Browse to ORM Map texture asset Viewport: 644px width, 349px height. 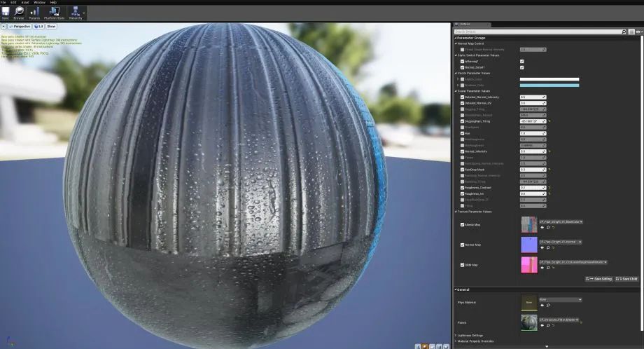click(548, 268)
